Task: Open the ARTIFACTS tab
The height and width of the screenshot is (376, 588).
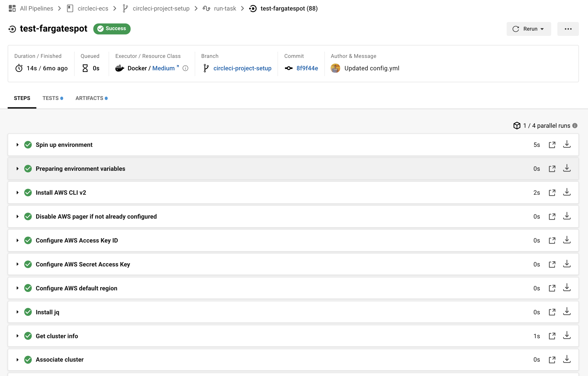Action: pos(89,98)
